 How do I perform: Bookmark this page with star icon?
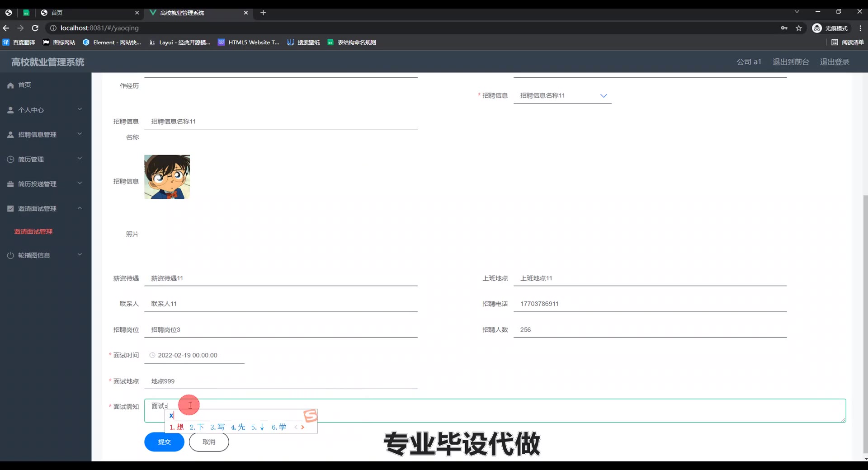pyautogui.click(x=799, y=28)
